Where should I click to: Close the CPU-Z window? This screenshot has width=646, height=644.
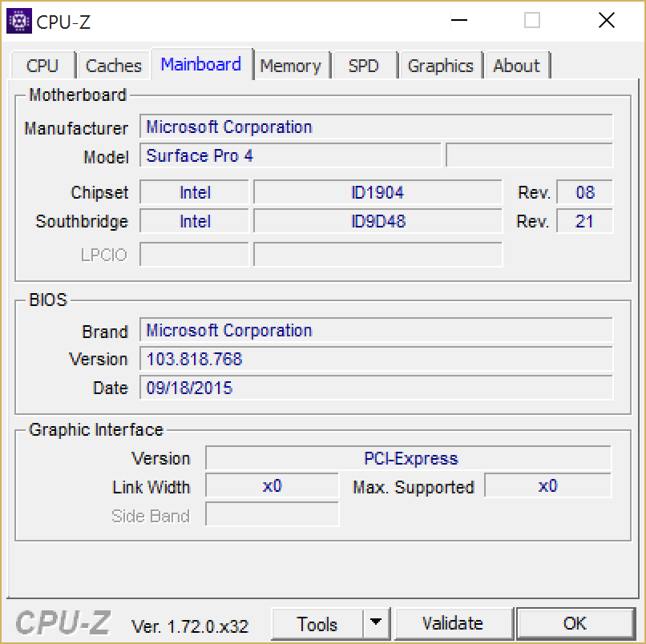tap(607, 20)
